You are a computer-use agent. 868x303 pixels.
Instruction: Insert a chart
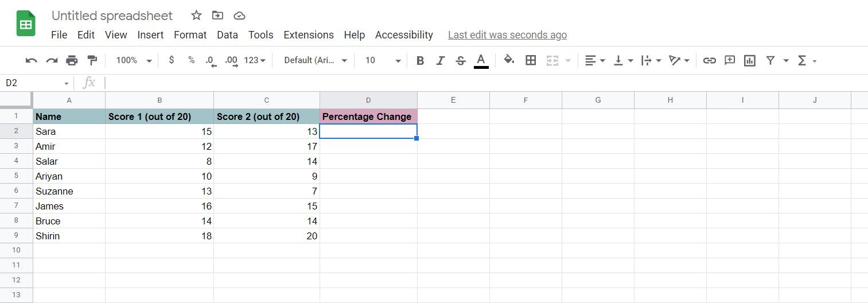coord(749,60)
